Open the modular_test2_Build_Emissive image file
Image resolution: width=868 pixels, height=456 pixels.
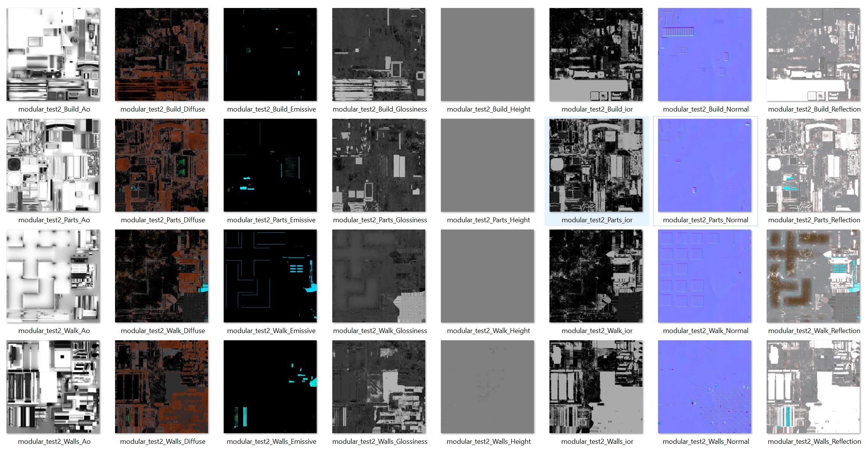[x=270, y=54]
